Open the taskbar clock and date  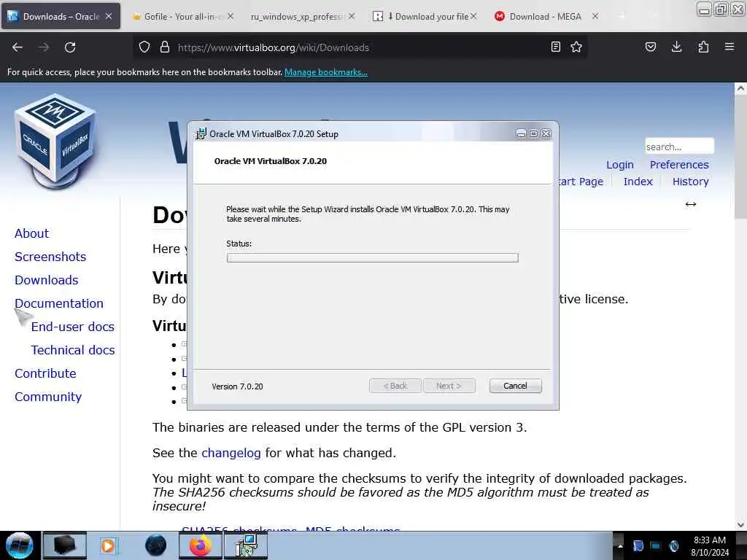(710, 546)
